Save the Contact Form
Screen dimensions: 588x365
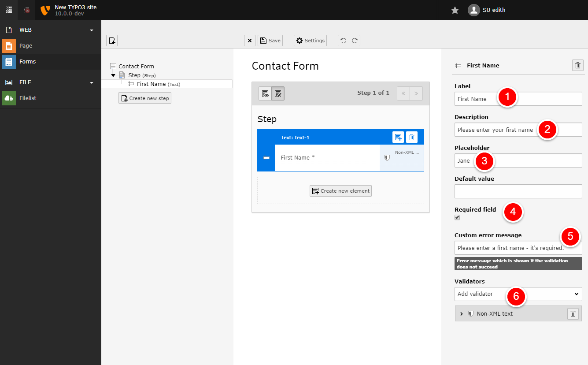[x=270, y=40]
